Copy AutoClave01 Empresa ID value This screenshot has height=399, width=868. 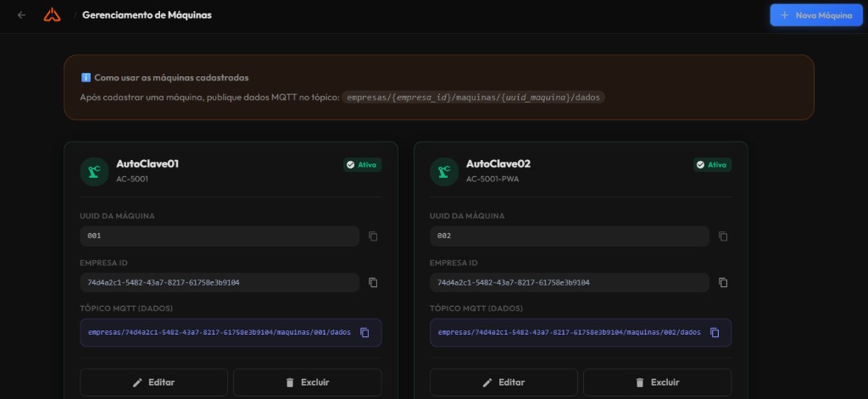click(373, 282)
